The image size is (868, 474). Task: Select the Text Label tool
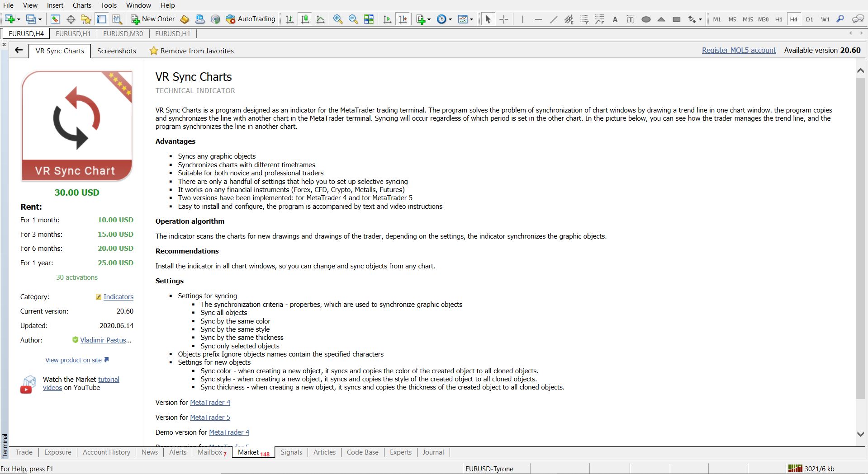(x=631, y=19)
